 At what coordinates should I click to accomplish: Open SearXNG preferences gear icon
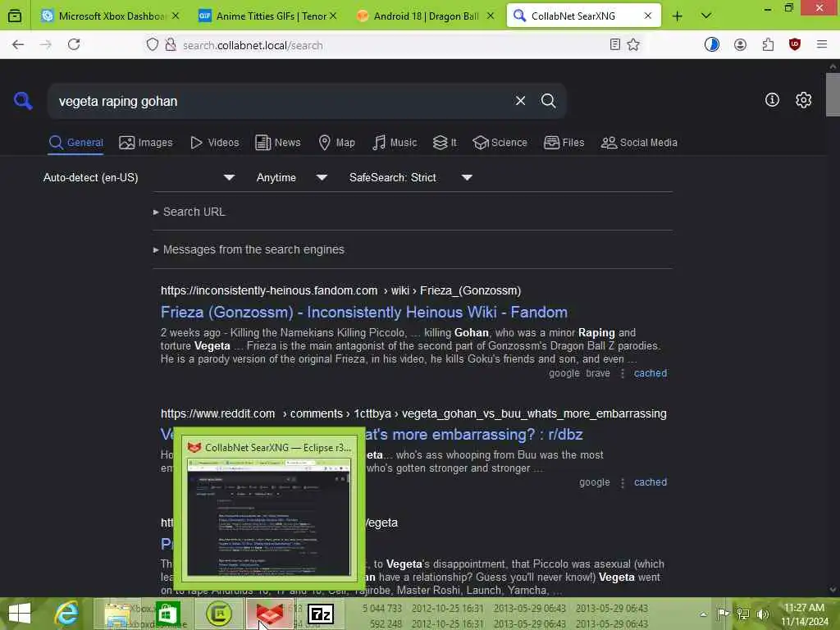[x=803, y=100]
